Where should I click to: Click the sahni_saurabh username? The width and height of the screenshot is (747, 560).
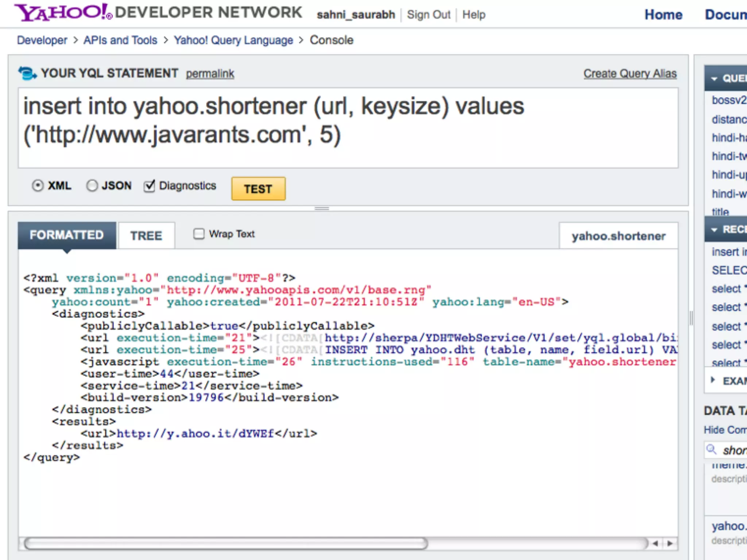pos(356,15)
